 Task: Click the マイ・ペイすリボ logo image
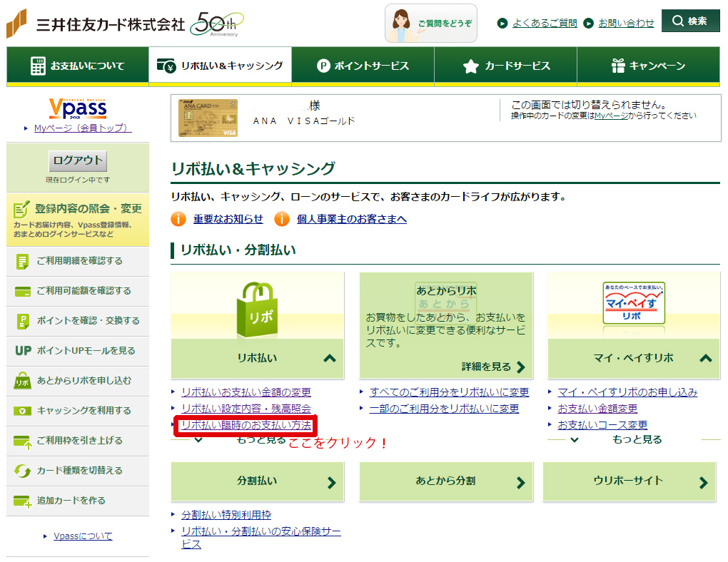pyautogui.click(x=632, y=304)
